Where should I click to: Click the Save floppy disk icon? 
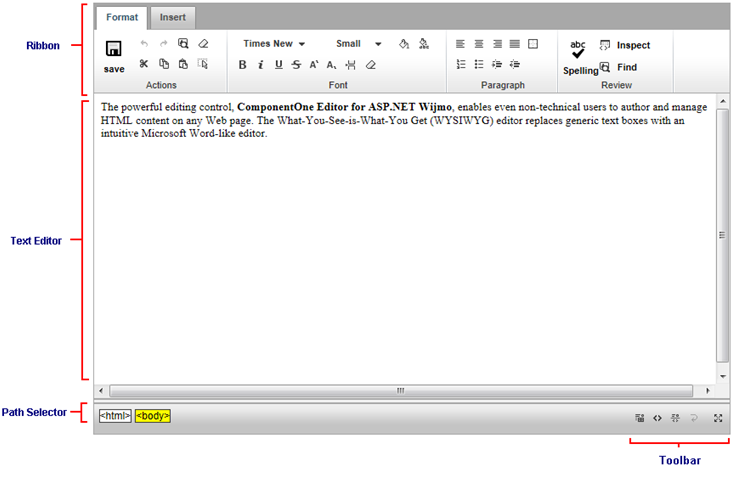(x=114, y=49)
